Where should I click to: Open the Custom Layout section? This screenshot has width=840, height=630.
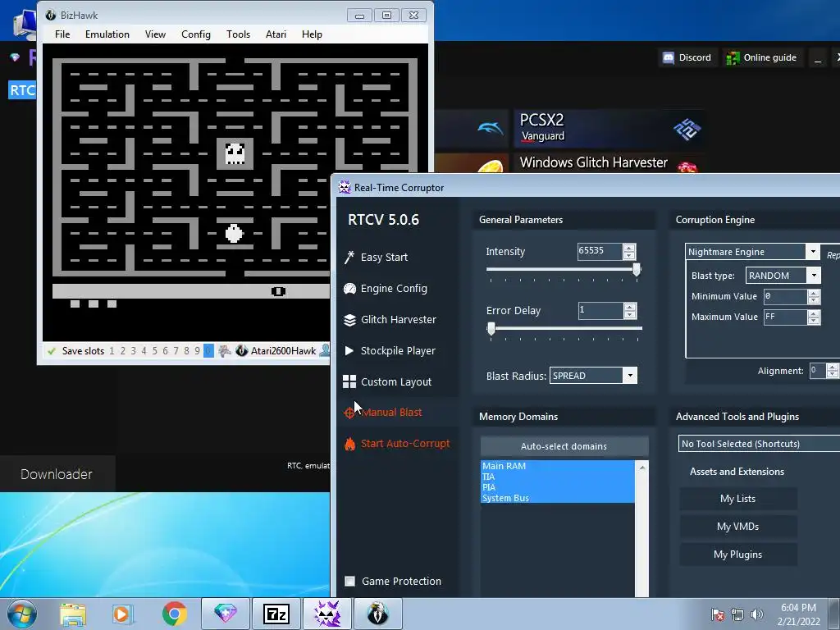click(x=387, y=381)
